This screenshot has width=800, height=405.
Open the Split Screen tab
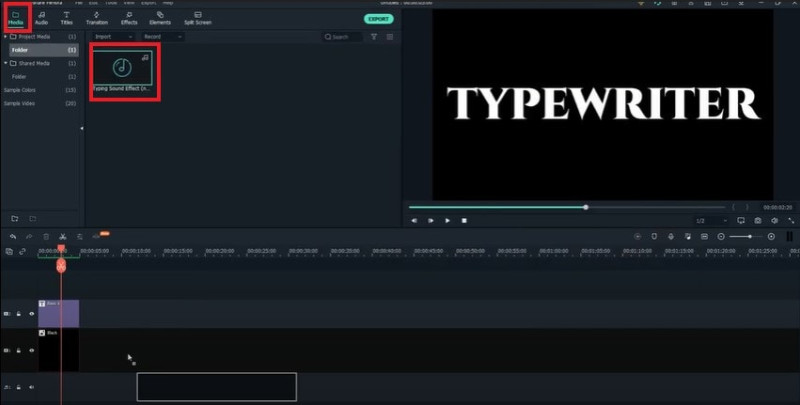pos(197,18)
